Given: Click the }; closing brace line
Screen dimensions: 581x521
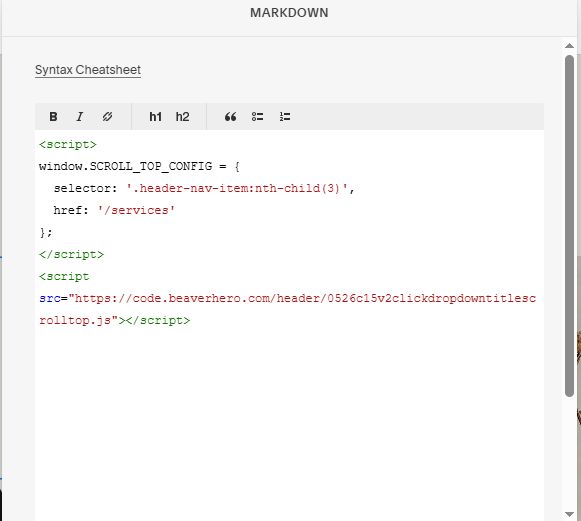Looking at the screenshot, I should point(46,233).
